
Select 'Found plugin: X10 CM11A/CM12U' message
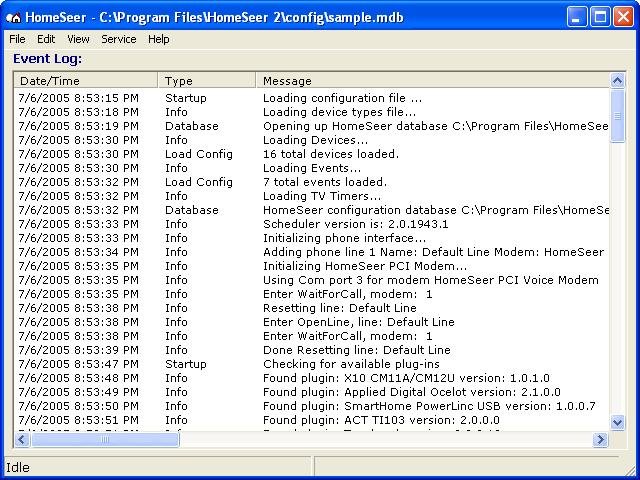406,378
